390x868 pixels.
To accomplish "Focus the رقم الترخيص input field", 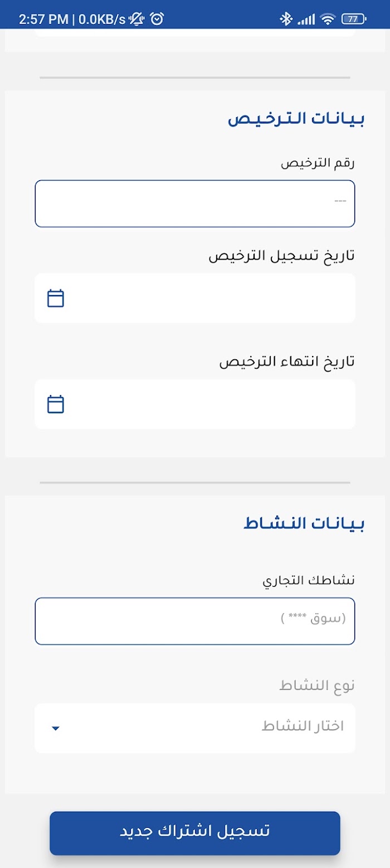I will [x=195, y=204].
